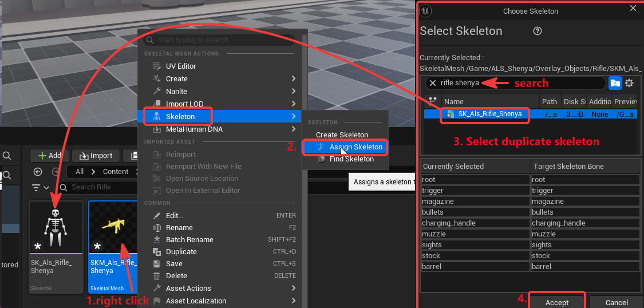
Task: Select SKM_Als_Rifle_Shenya Skeletal Mesh thumbnail
Action: tap(114, 227)
